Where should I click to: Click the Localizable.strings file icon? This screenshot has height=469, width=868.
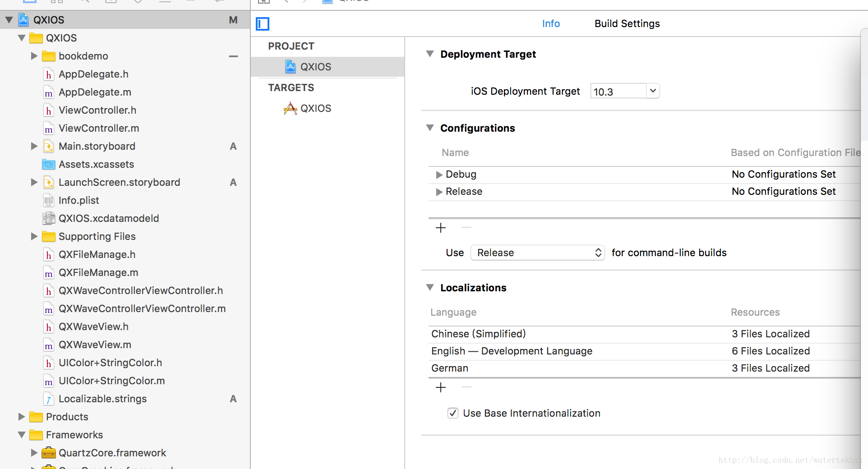[x=49, y=399]
